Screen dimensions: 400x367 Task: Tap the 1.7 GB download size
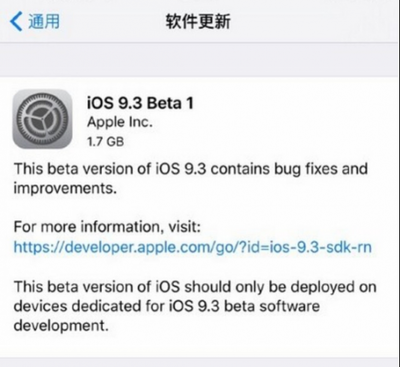click(105, 142)
